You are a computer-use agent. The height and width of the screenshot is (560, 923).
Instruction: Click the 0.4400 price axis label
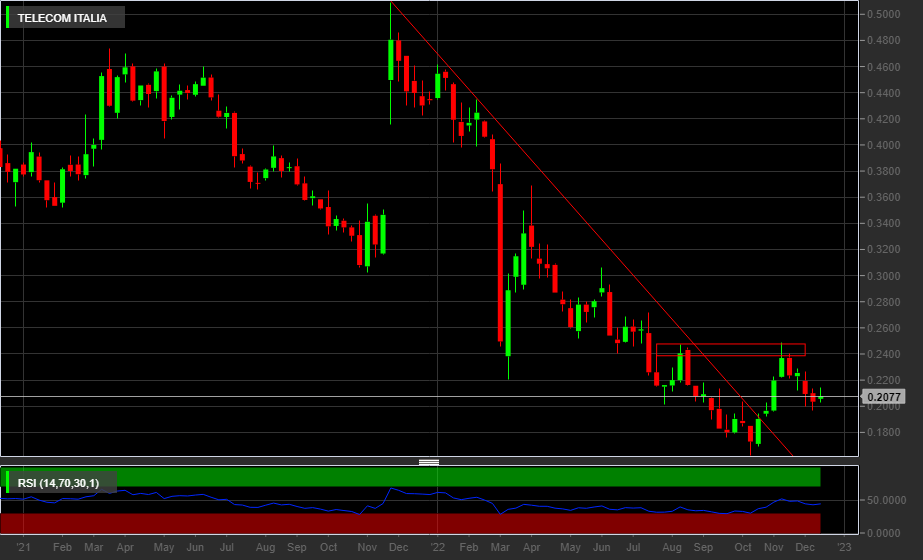pos(884,93)
